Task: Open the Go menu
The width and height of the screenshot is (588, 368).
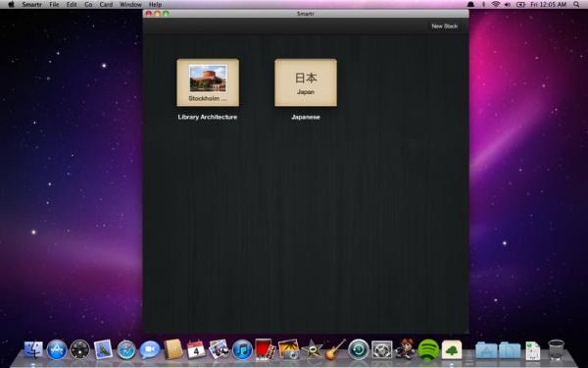Action: [88, 5]
